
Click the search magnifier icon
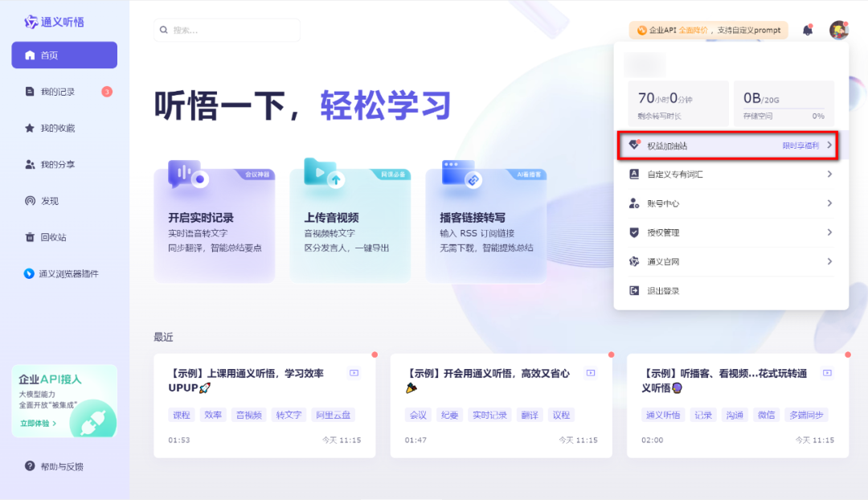pyautogui.click(x=164, y=30)
